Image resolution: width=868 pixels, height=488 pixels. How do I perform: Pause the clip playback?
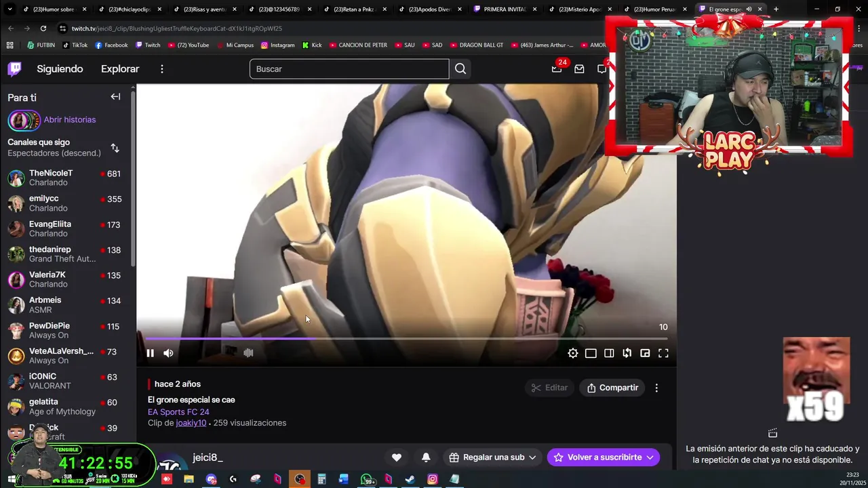pos(150,353)
